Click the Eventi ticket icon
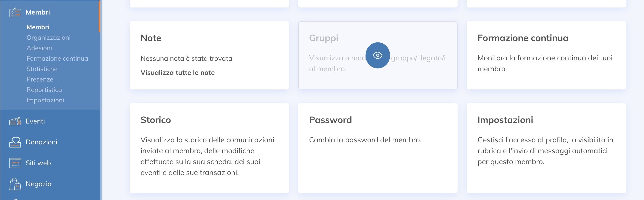The width and height of the screenshot is (644, 200). coord(15,121)
